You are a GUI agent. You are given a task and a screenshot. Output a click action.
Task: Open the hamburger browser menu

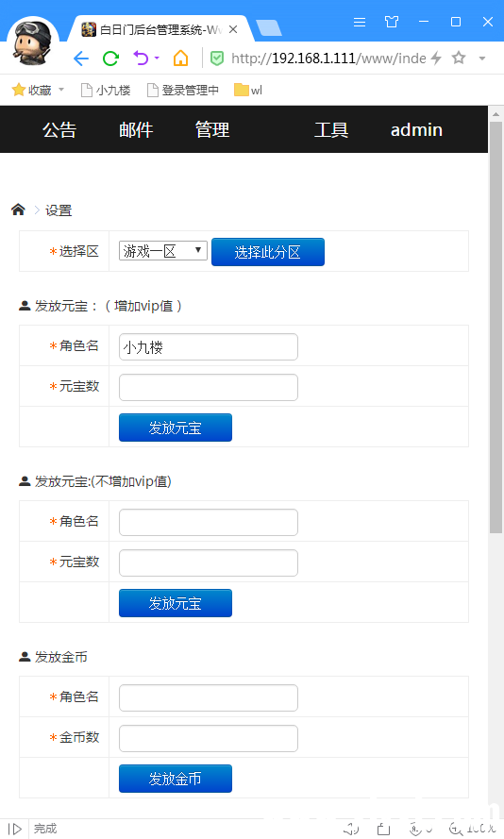pos(360,22)
